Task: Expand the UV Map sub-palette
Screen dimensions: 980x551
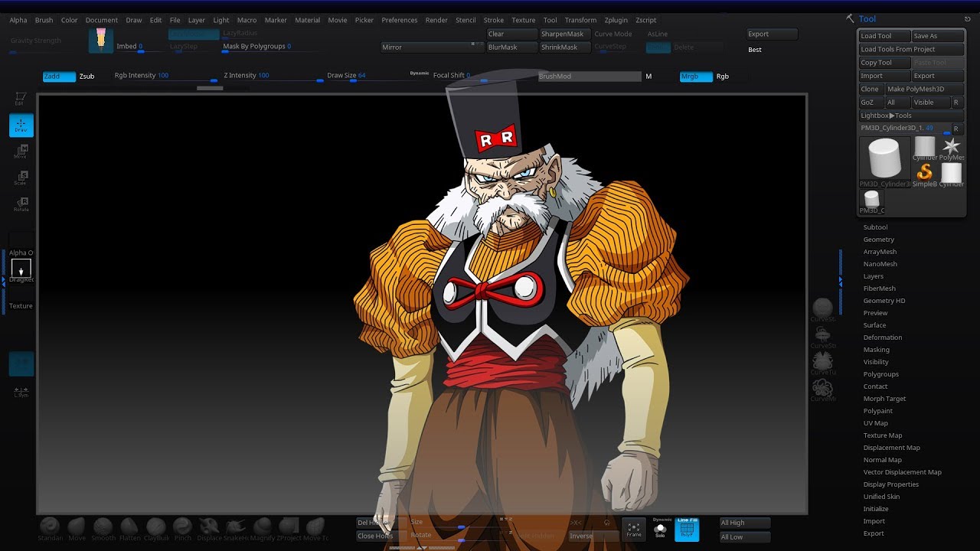Action: (x=875, y=423)
